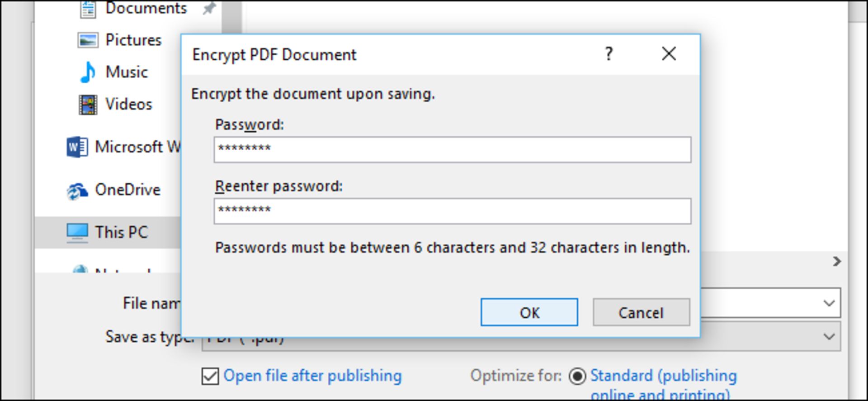Select the Microsoft Word icon in sidebar
This screenshot has width=868, height=401.
click(77, 147)
